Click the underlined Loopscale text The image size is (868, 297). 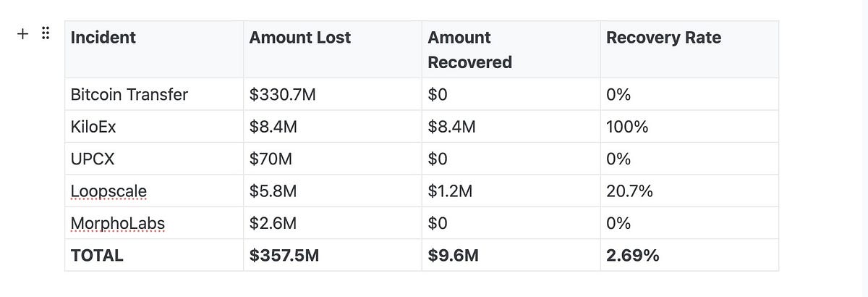pyautogui.click(x=109, y=191)
